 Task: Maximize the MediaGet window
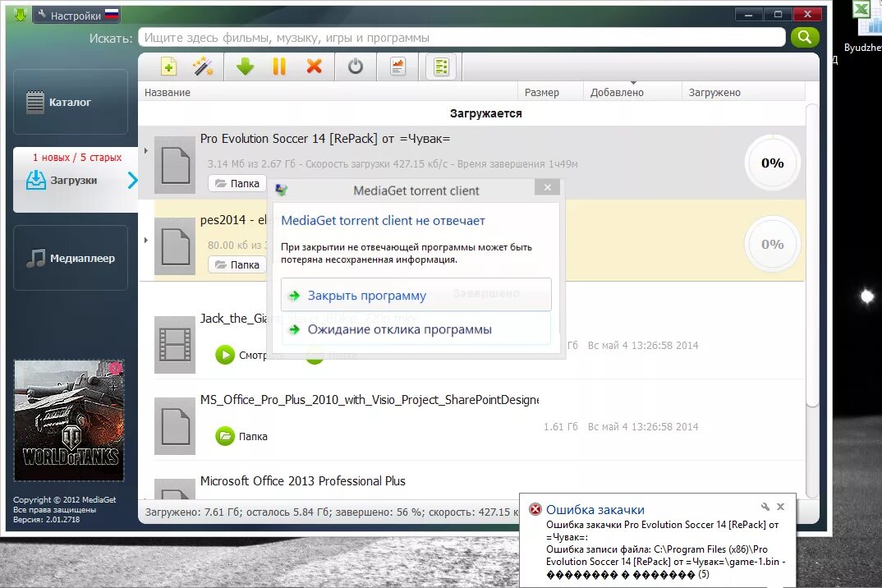[778, 15]
